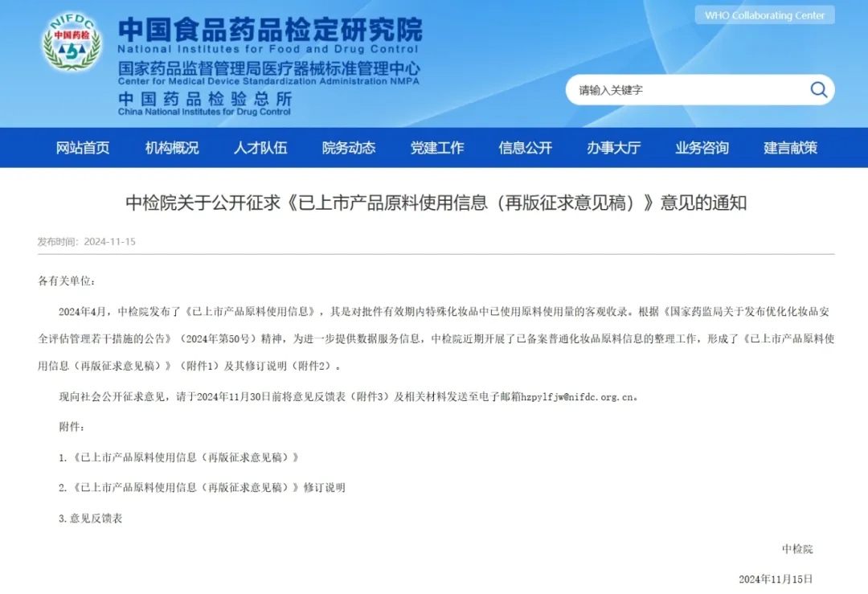868x594 pixels.
Task: Click the NIFDC round logo emblem
Action: pyautogui.click(x=72, y=43)
